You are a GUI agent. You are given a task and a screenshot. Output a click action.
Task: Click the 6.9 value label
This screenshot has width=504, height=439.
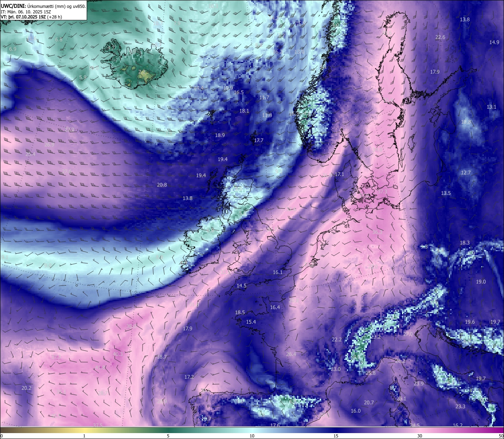click(x=12, y=49)
